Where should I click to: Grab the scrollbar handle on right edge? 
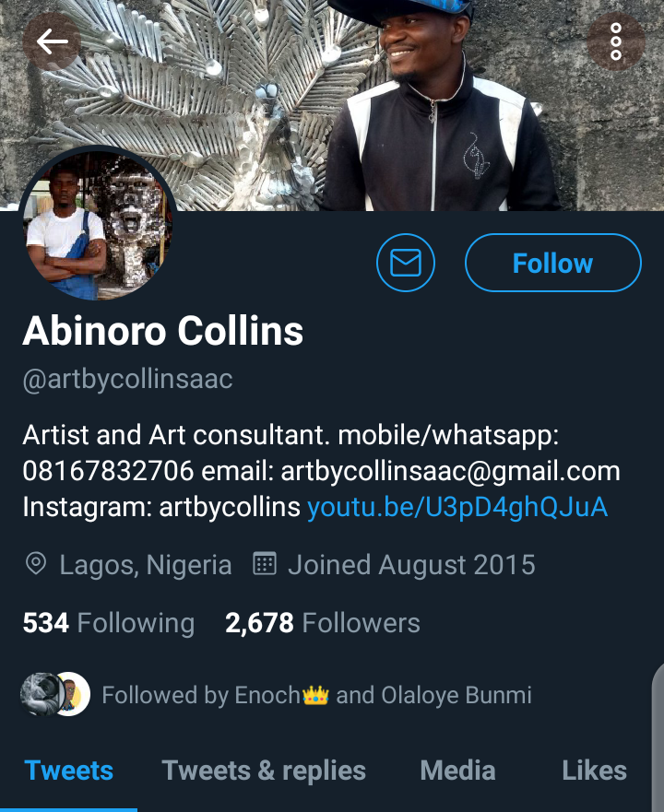pyautogui.click(x=658, y=738)
